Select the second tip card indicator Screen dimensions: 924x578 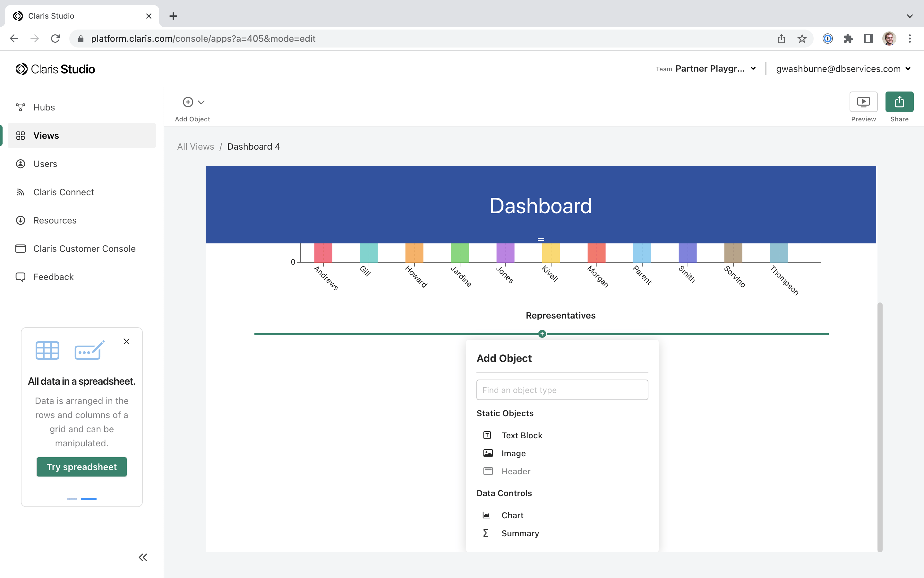(x=89, y=499)
